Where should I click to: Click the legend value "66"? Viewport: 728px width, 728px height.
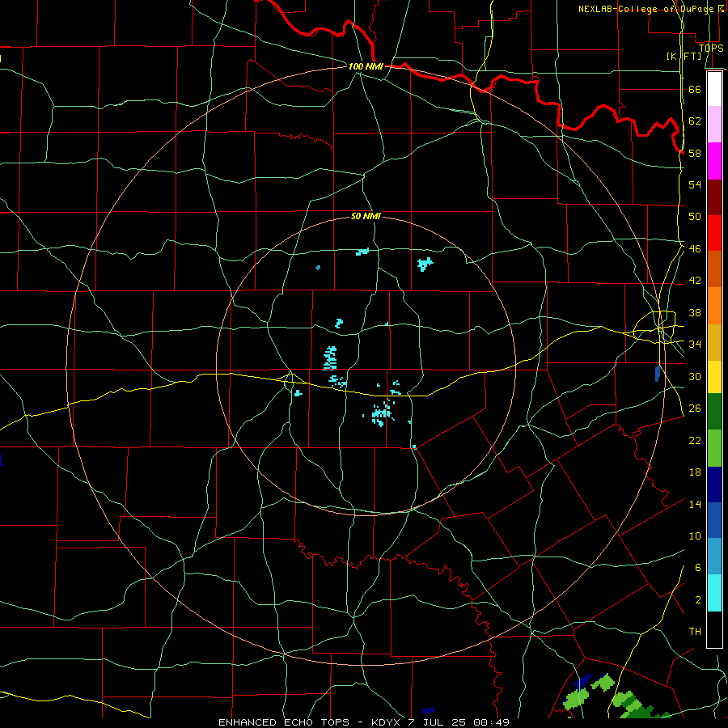click(x=695, y=89)
